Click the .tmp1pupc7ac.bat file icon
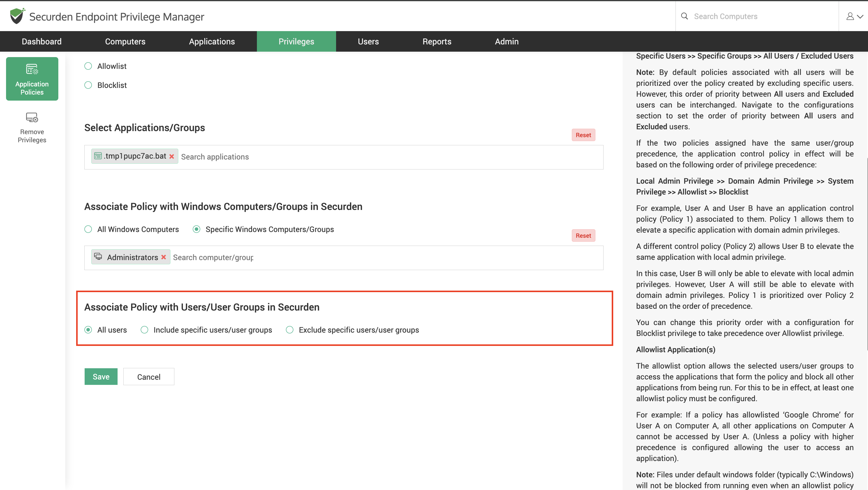 pyautogui.click(x=98, y=156)
